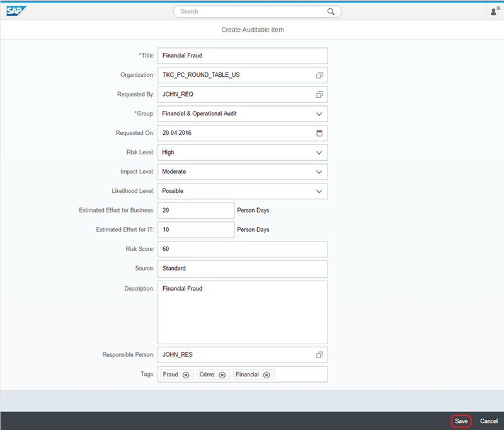The image size is (504, 430).
Task: Edit Estimated Effort for Business value
Action: tap(196, 211)
